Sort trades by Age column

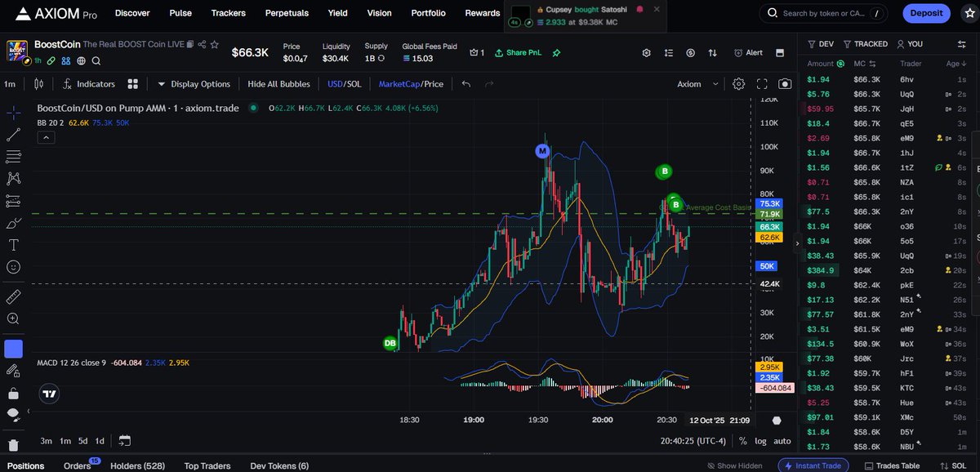[x=956, y=64]
